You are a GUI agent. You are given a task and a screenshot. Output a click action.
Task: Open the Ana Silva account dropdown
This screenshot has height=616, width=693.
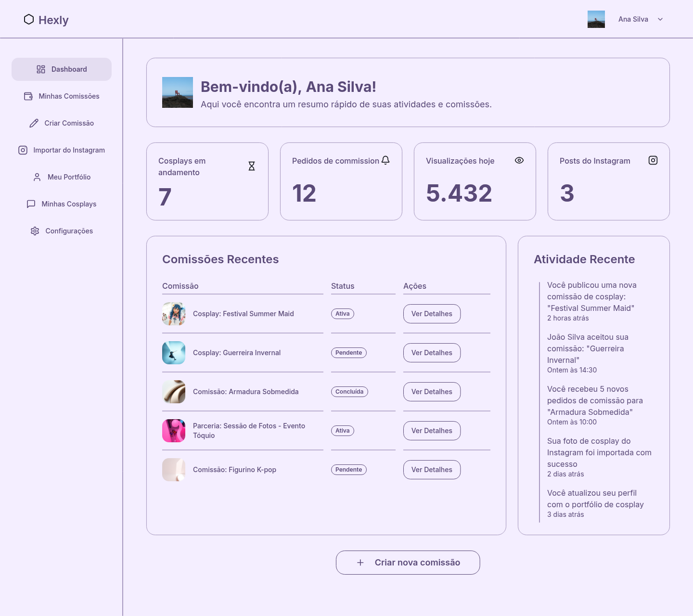pos(640,19)
